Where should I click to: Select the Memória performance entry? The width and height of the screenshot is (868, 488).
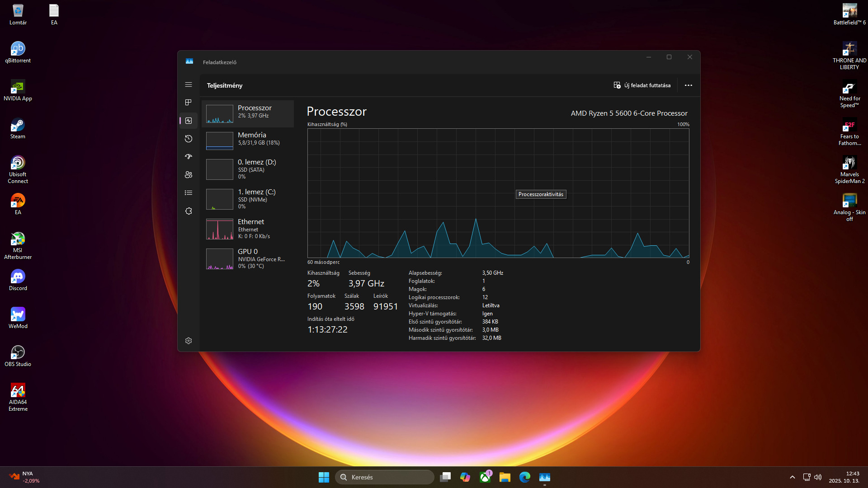pyautogui.click(x=248, y=139)
